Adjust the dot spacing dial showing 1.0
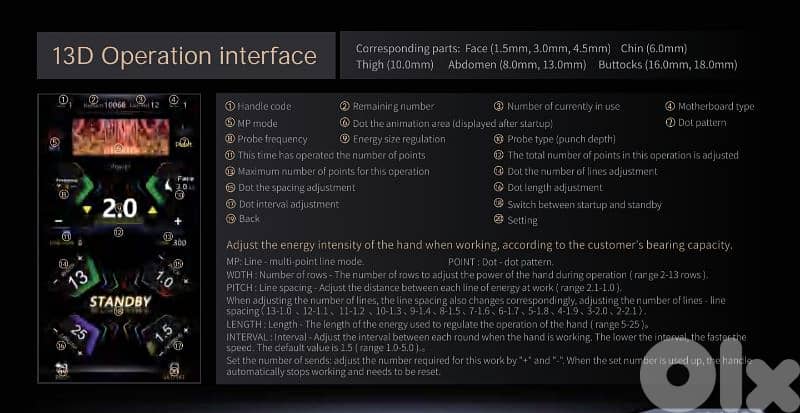 point(165,279)
